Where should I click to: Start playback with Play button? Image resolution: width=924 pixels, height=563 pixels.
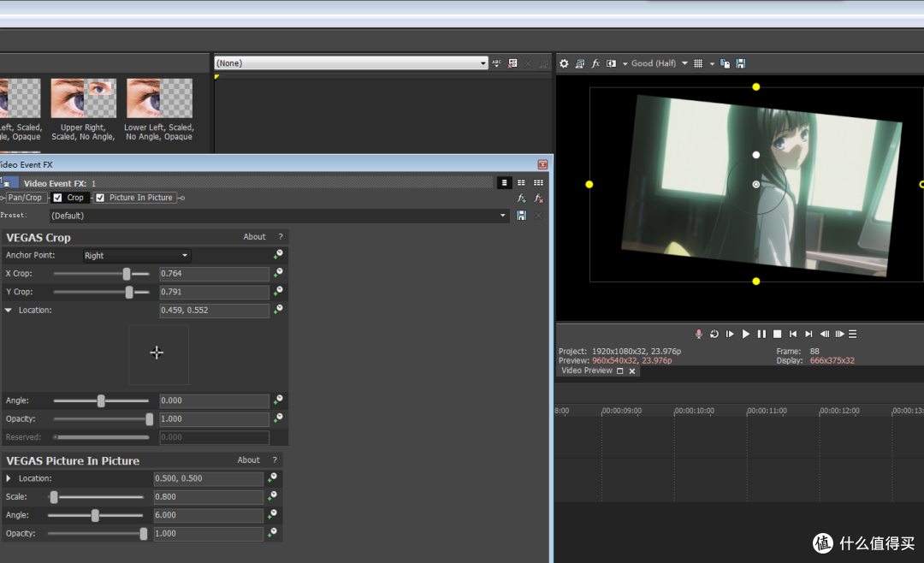point(745,335)
